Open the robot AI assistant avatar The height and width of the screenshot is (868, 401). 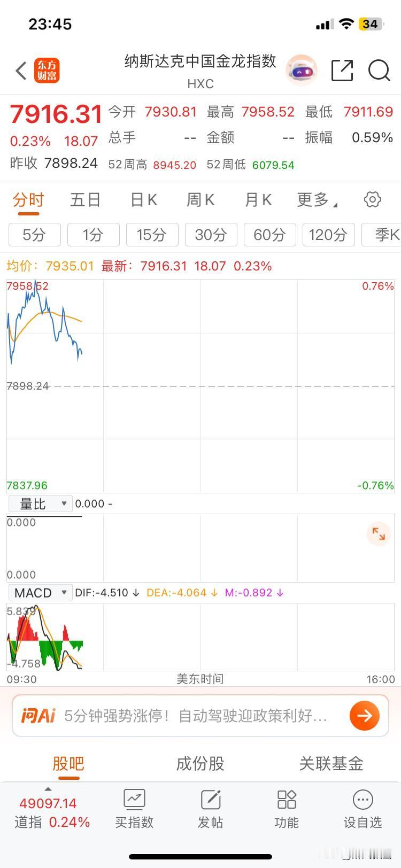(x=302, y=71)
